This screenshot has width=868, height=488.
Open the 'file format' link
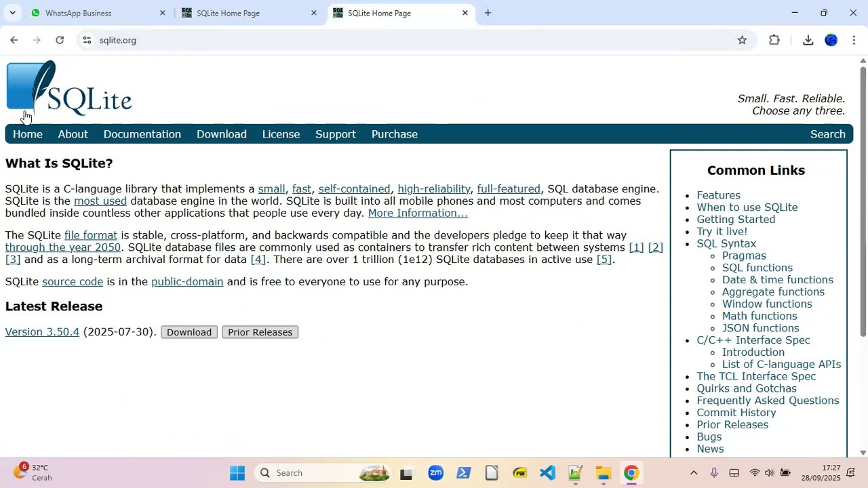91,235
